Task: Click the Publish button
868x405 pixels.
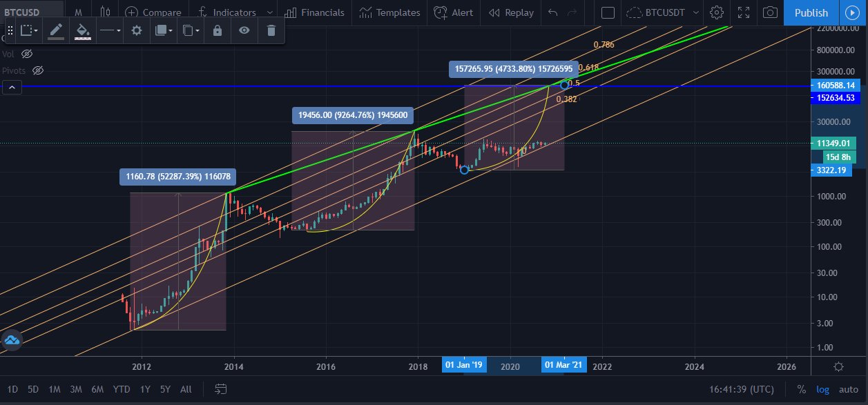Action: coord(811,12)
